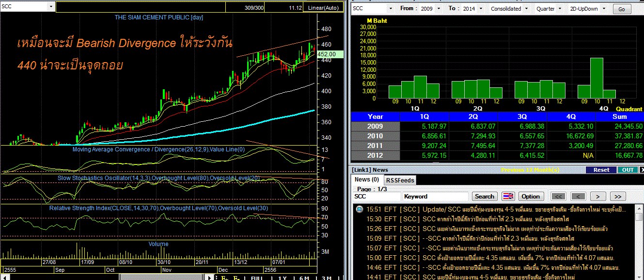This screenshot has height=280, width=644.
Task: Click the news symbol field containing SCC
Action: [x=377, y=197]
